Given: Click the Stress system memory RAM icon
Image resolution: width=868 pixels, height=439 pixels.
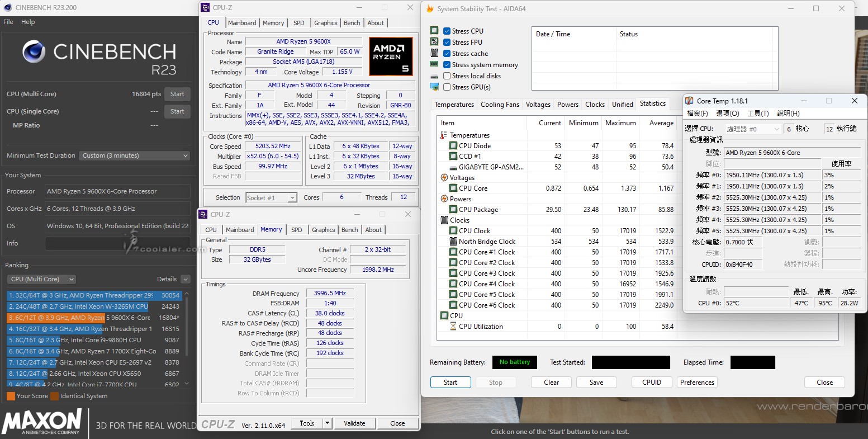Looking at the screenshot, I should [434, 64].
